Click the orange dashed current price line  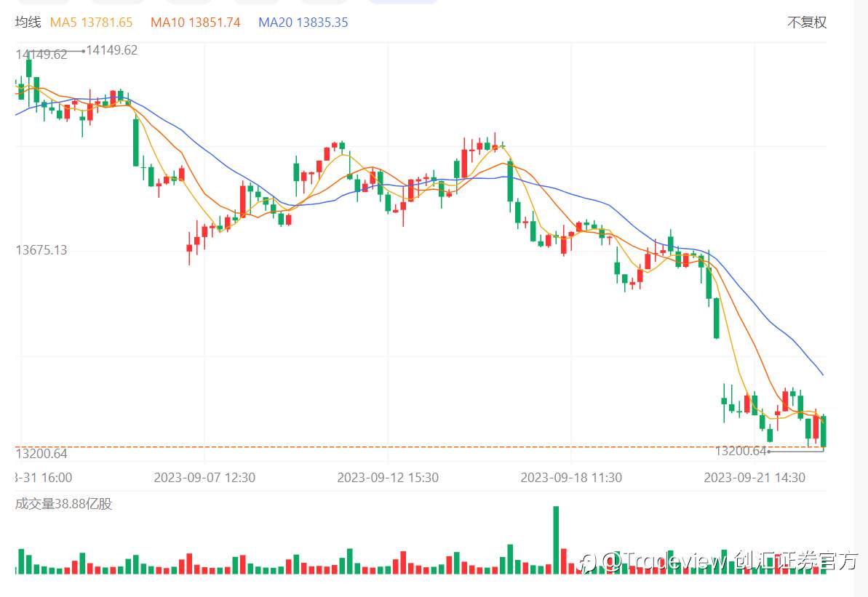pyautogui.click(x=421, y=446)
